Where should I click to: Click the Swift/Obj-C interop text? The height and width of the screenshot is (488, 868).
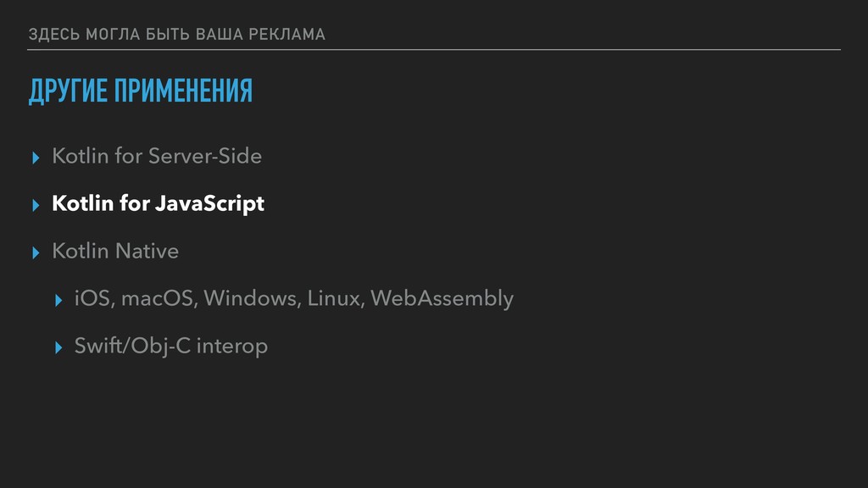(170, 347)
